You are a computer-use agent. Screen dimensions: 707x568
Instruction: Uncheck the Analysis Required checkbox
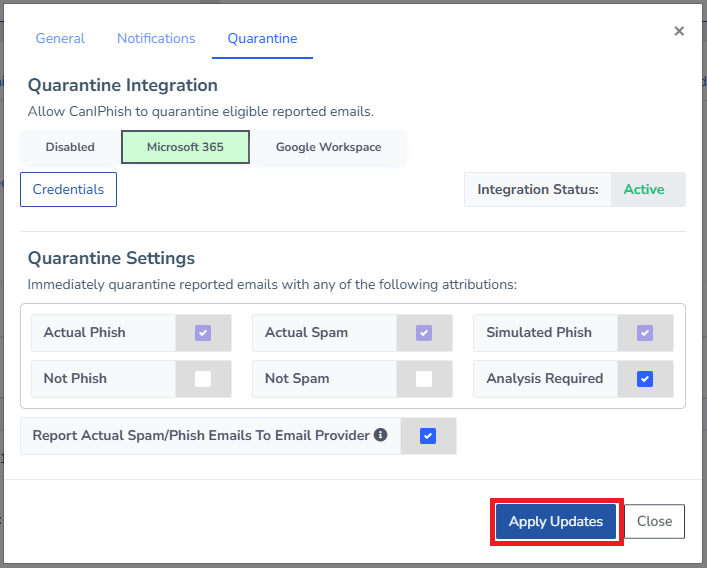click(645, 379)
